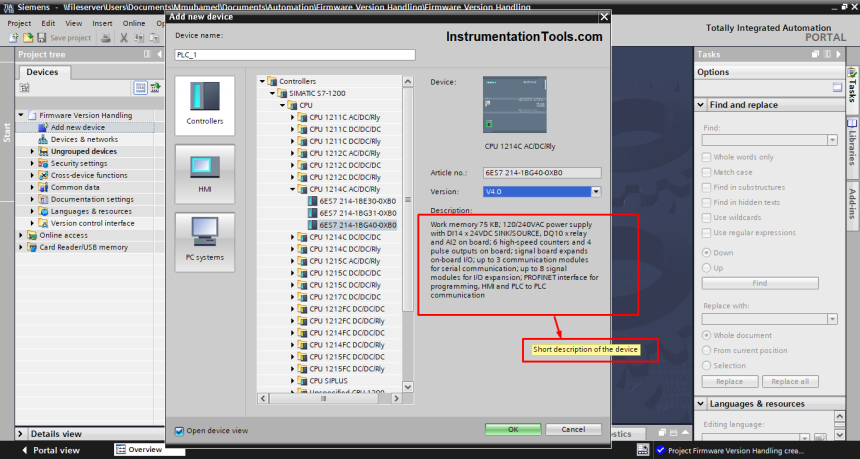Click the Cancel button in the dialog
The width and height of the screenshot is (860, 459).
[x=573, y=429]
